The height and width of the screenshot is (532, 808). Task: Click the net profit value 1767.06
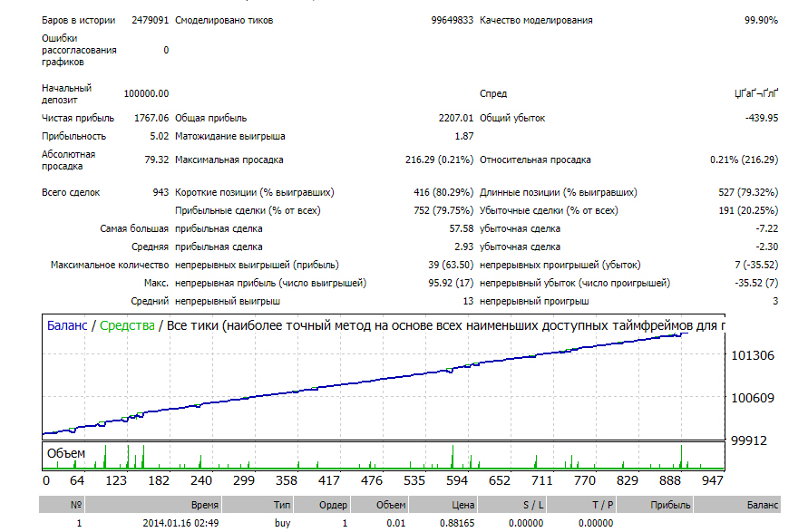click(x=151, y=118)
